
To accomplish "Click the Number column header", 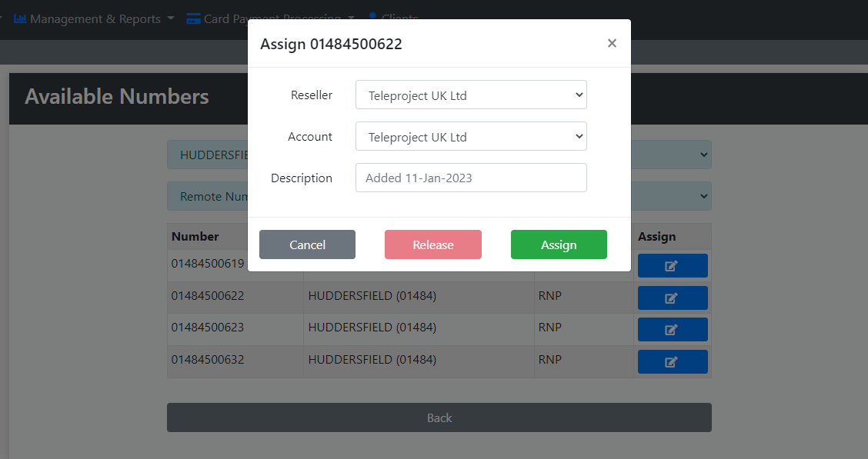I will 195,237.
